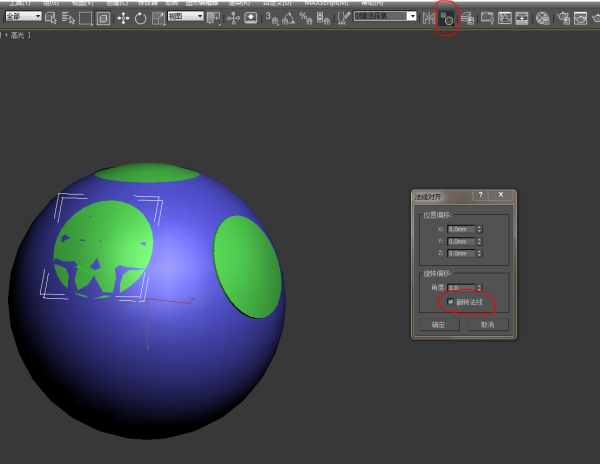This screenshot has height=464, width=600.
Task: Toggle Window/Crossing selection mode
Action: pyautogui.click(x=103, y=18)
